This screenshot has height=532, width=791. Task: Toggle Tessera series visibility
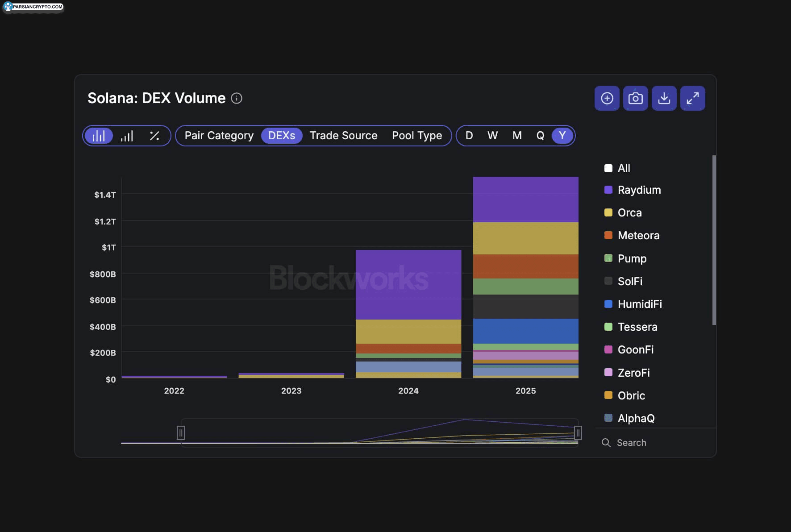tap(631, 327)
